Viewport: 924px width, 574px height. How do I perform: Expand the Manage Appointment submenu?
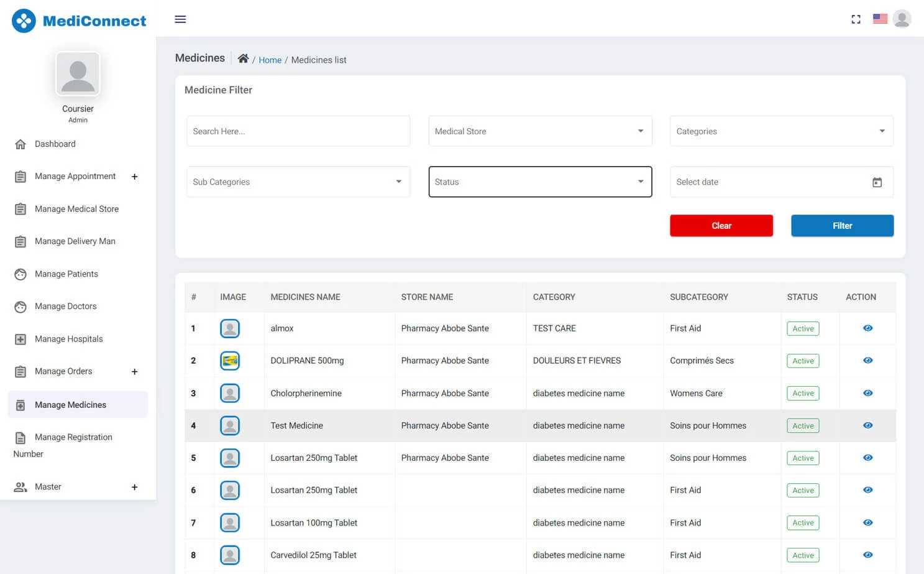135,177
